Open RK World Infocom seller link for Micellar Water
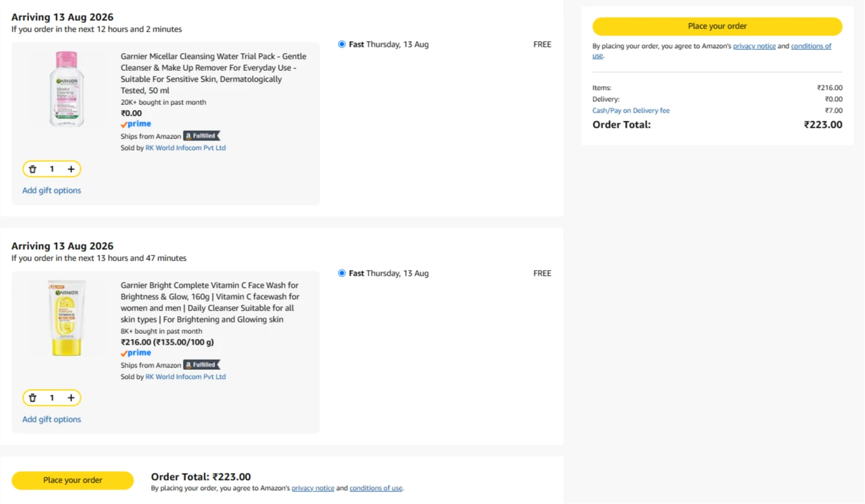 [x=185, y=148]
